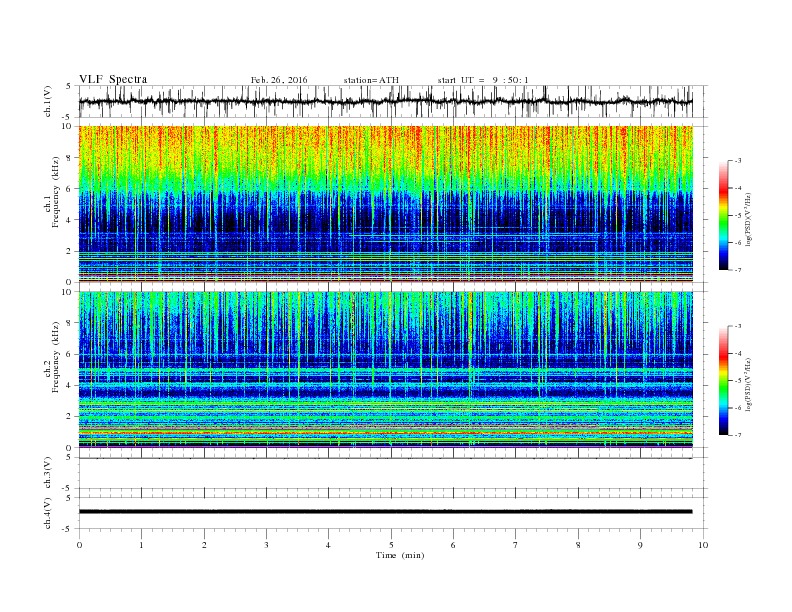
Task: Click the "9" tick label on the time axis
Action: [x=640, y=545]
